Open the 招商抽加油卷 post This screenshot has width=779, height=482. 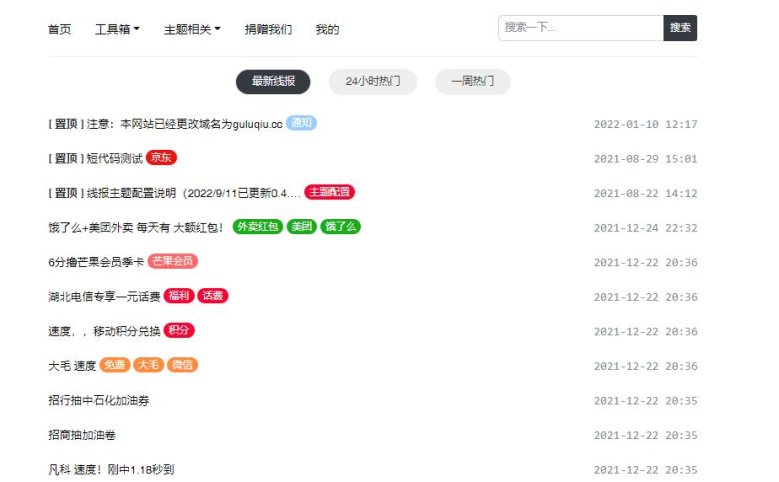[82, 435]
